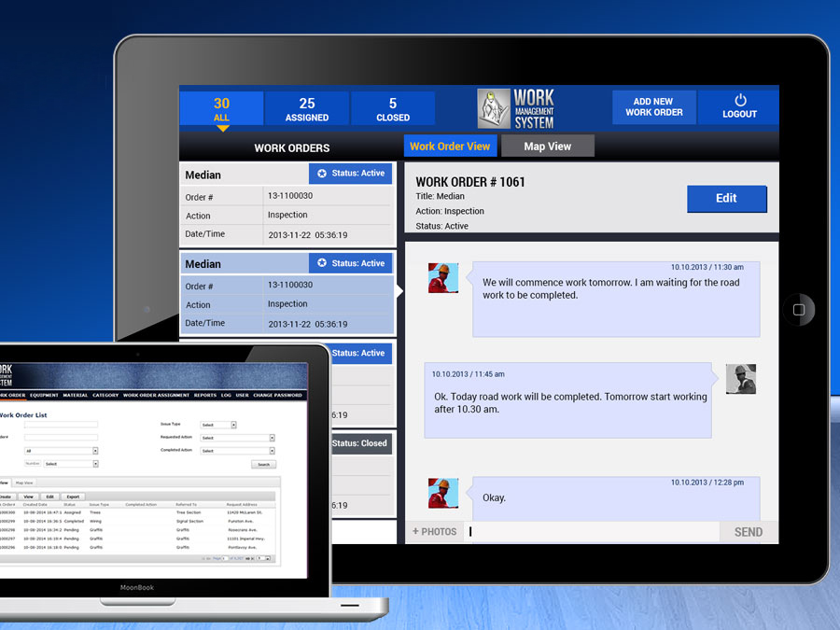The image size is (840, 630).
Task: Select the first Median work order title
Action: point(203,175)
